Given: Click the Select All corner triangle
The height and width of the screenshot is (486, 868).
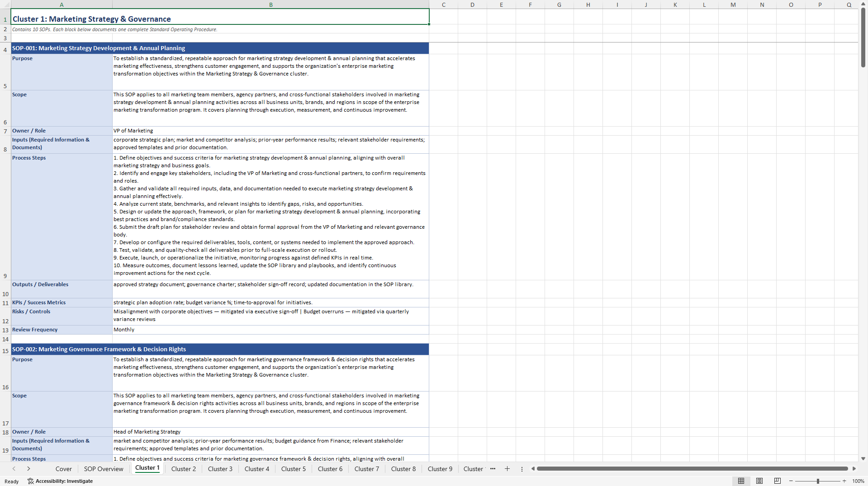Looking at the screenshot, I should coord(5,5).
